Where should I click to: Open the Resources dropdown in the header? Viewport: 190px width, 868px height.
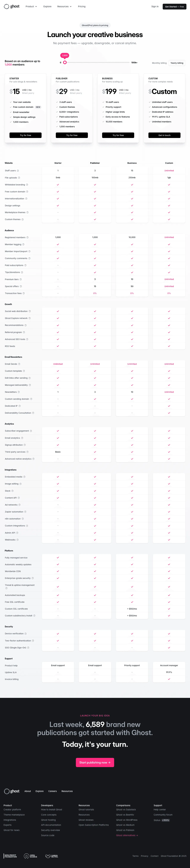(64, 6)
